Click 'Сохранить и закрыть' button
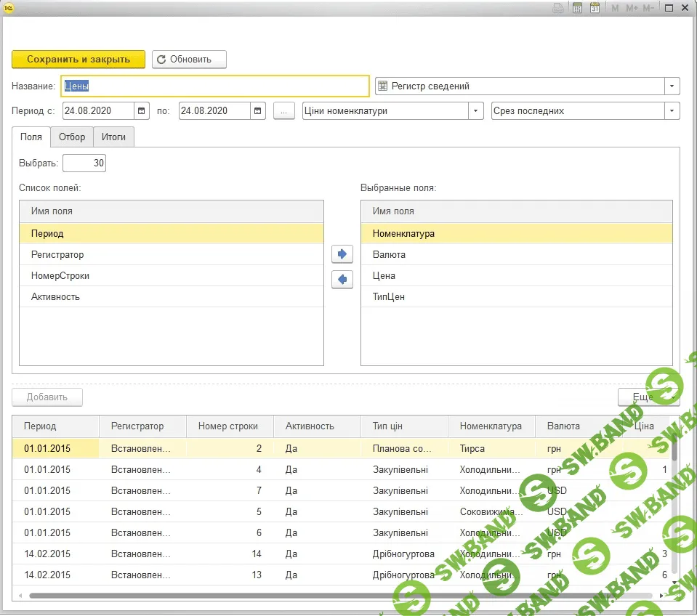This screenshot has width=697, height=616. (78, 60)
